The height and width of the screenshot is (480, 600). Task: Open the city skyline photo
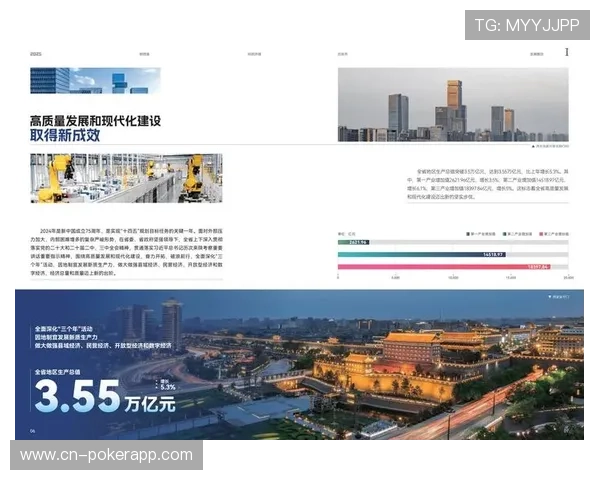point(454,104)
